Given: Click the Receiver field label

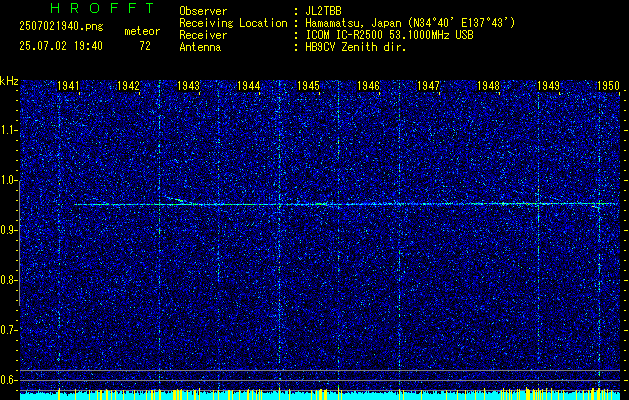Looking at the screenshot, I should coord(203,35).
